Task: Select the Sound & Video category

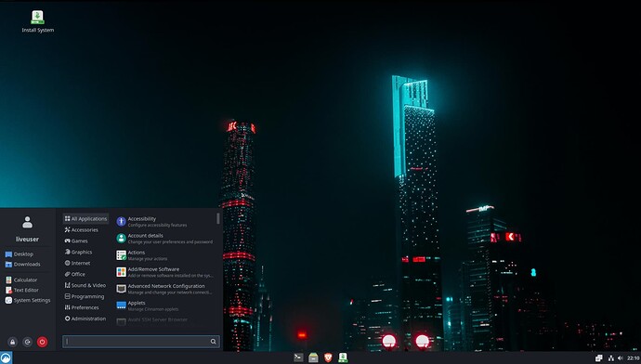Action: click(85, 285)
